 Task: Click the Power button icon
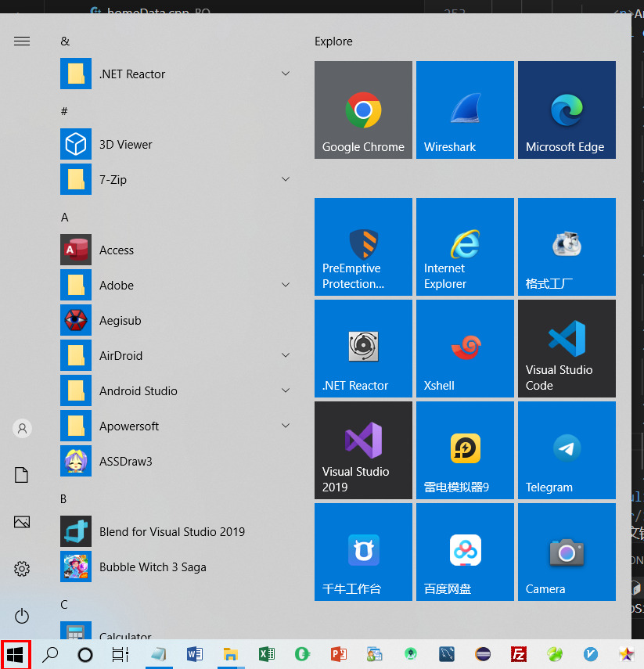coord(22,616)
